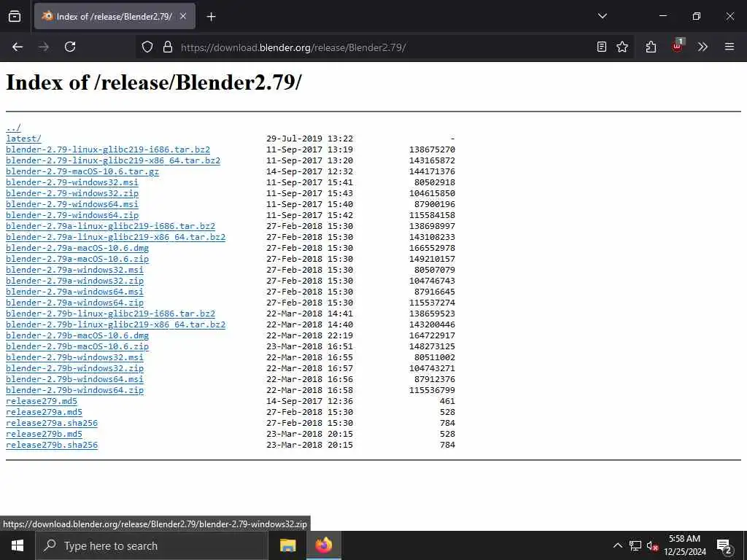
Task: Select the size value 115536799
Action: [432, 391]
